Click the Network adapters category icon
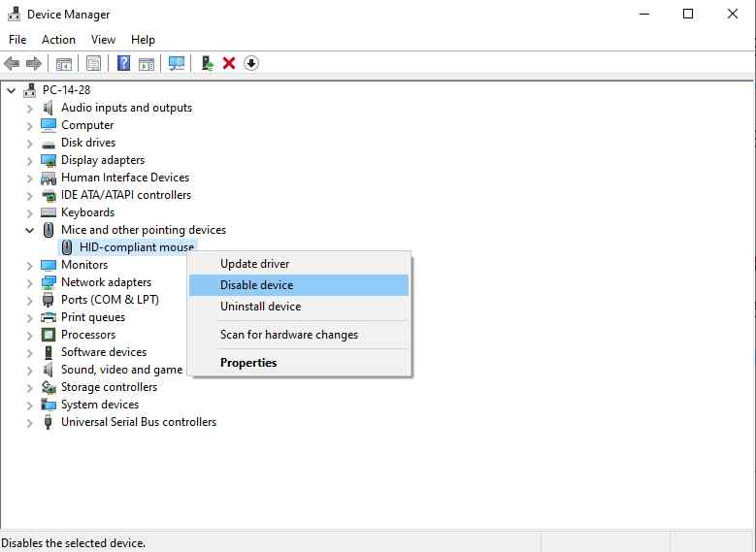Screen dimensions: 756x552 tap(49, 282)
